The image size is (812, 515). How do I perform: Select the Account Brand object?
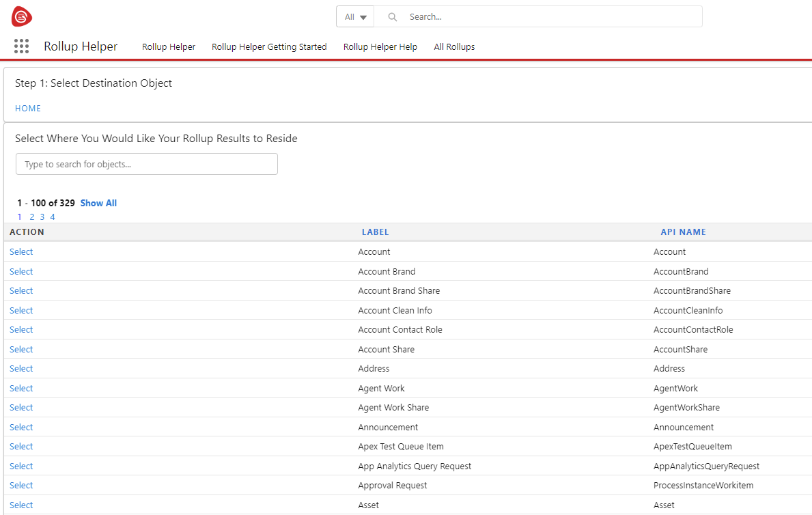pyautogui.click(x=21, y=271)
